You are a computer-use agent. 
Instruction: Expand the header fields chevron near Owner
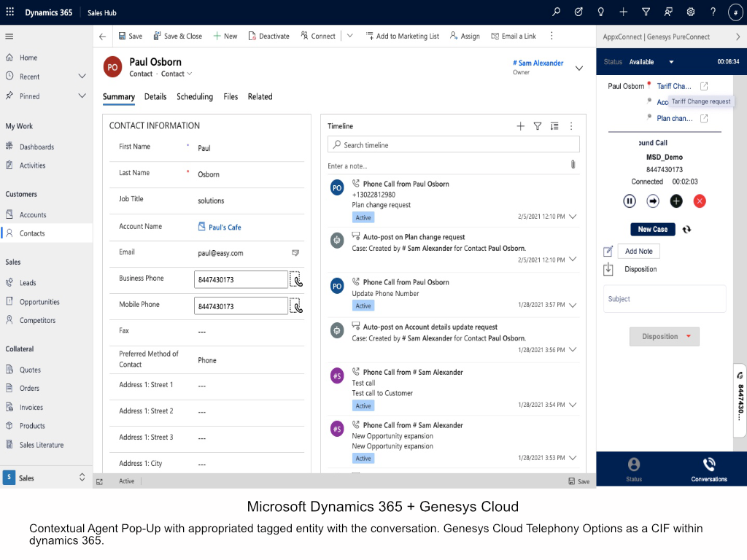(x=579, y=68)
